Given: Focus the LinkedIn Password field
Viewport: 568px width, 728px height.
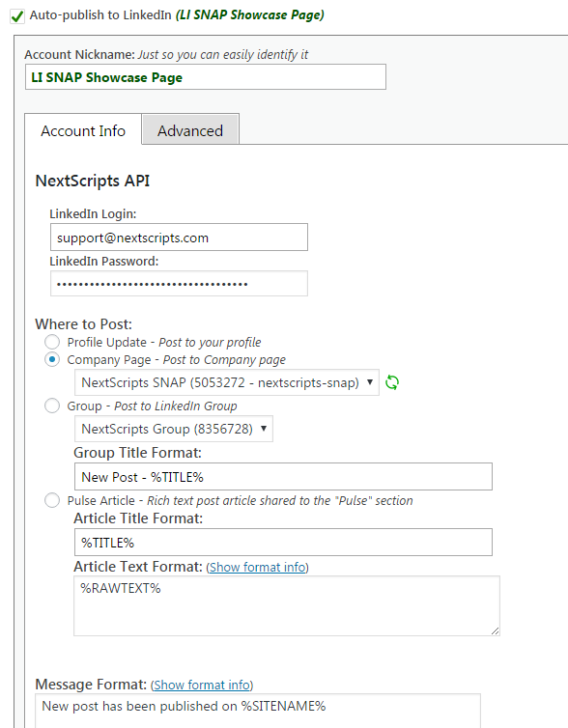Looking at the screenshot, I should pos(179,284).
